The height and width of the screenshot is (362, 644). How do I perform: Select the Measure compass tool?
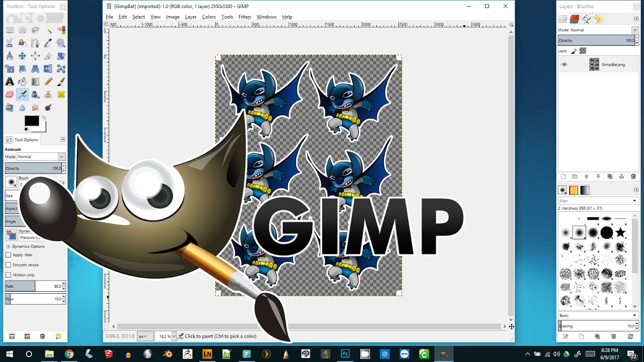[10, 56]
